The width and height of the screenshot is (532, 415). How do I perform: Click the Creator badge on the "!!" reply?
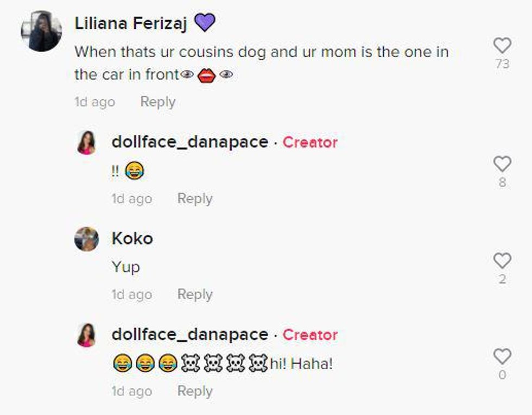[x=310, y=142]
